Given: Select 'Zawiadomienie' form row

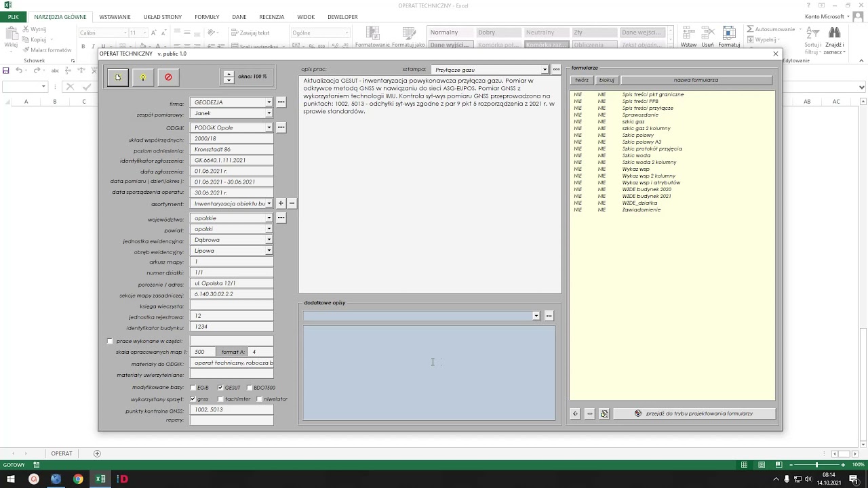Looking at the screenshot, I should point(642,210).
